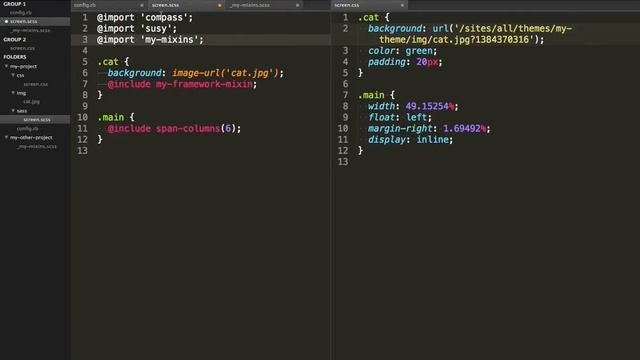Click the margin-right: 1.69492% line
The image size is (640, 360).
coord(429,129)
